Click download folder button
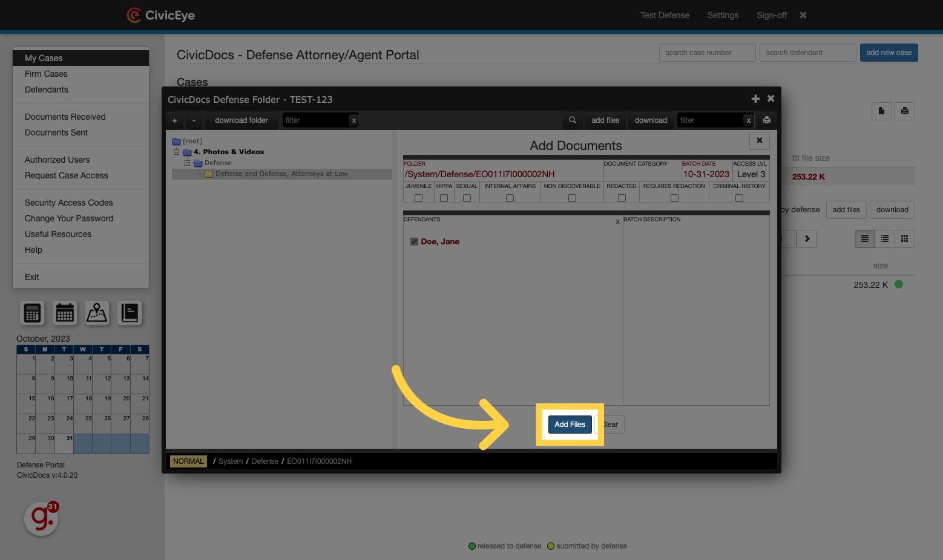The height and width of the screenshot is (560, 943). [241, 120]
